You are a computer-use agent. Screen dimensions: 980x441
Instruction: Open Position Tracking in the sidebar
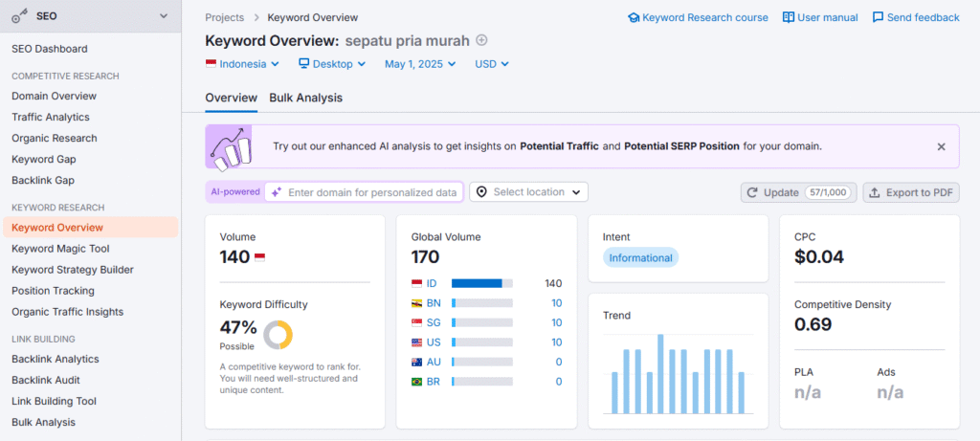pos(54,291)
